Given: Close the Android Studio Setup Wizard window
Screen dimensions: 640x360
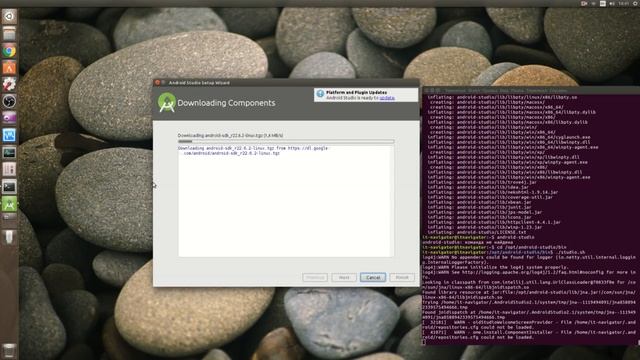Looking at the screenshot, I should tap(157, 82).
